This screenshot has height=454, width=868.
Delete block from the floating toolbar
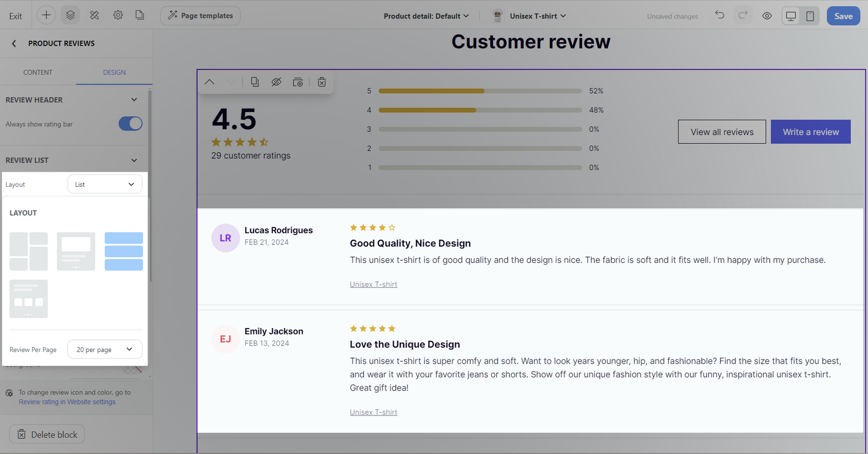point(322,82)
